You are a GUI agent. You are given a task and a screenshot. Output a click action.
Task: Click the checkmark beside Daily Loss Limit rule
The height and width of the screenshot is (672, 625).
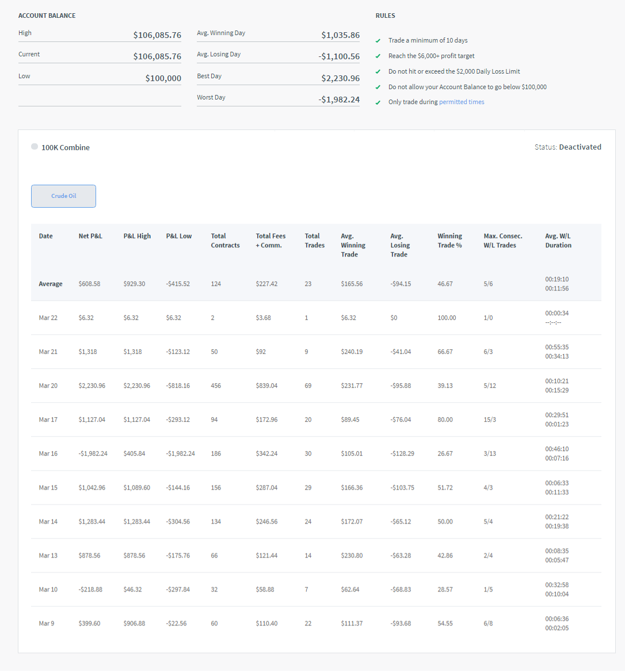pyautogui.click(x=378, y=72)
